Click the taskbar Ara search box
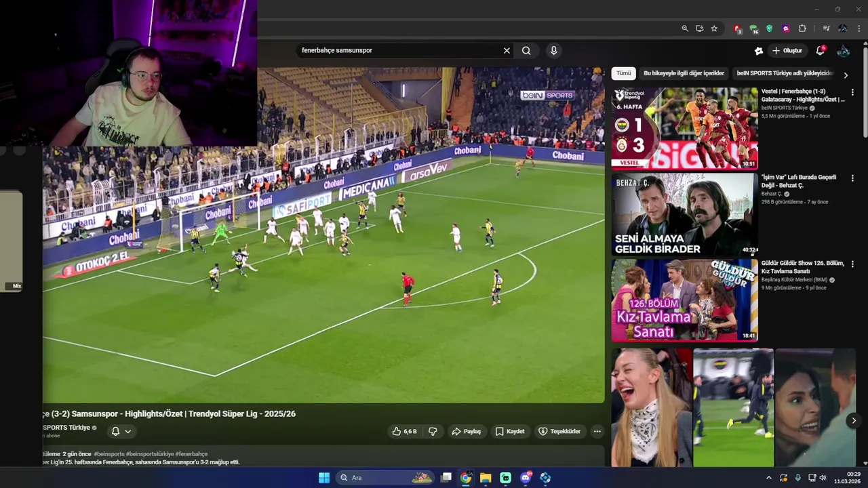Image resolution: width=868 pixels, height=488 pixels. [386, 478]
